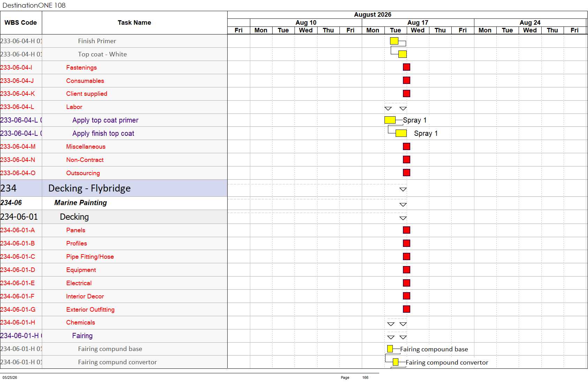This screenshot has height=382, width=588.
Task: Click the Chemicals task name
Action: (81, 322)
